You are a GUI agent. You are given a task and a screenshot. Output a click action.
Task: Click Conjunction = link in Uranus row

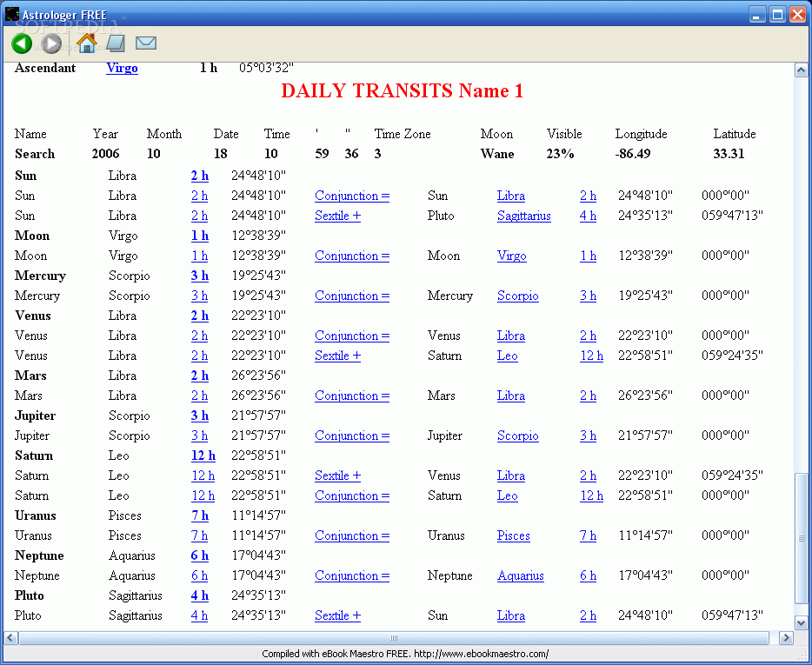352,535
